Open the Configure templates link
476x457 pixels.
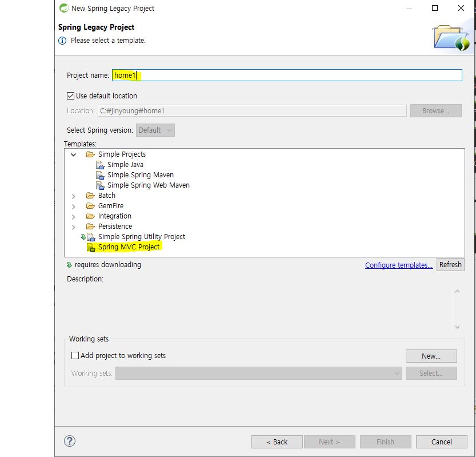pyautogui.click(x=399, y=265)
